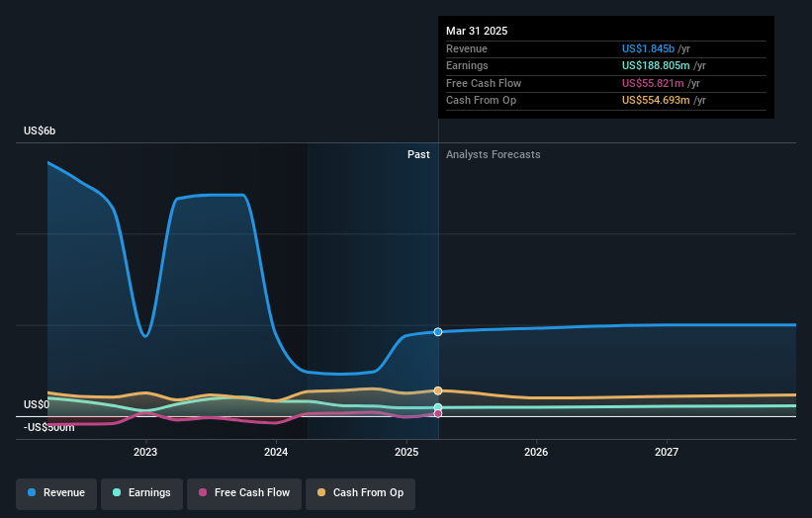Click the US$0 y-axis label
812x518 pixels.
click(37, 404)
